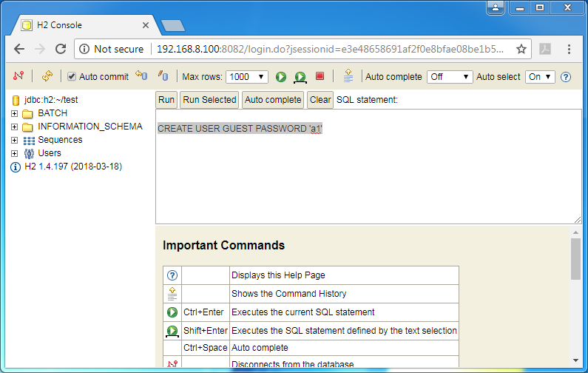This screenshot has height=373, width=588.
Task: Click the Help icon in the Important Commands table
Action: tap(172, 275)
